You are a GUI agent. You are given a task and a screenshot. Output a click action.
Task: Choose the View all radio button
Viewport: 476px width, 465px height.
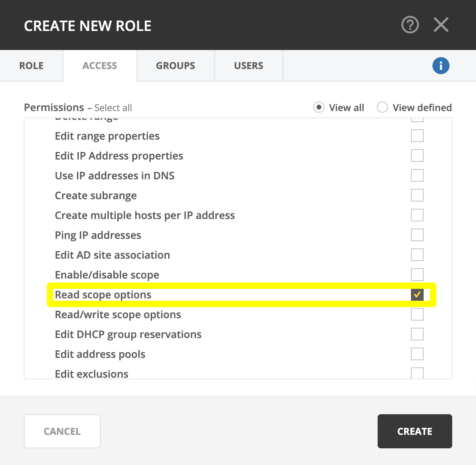pos(319,108)
